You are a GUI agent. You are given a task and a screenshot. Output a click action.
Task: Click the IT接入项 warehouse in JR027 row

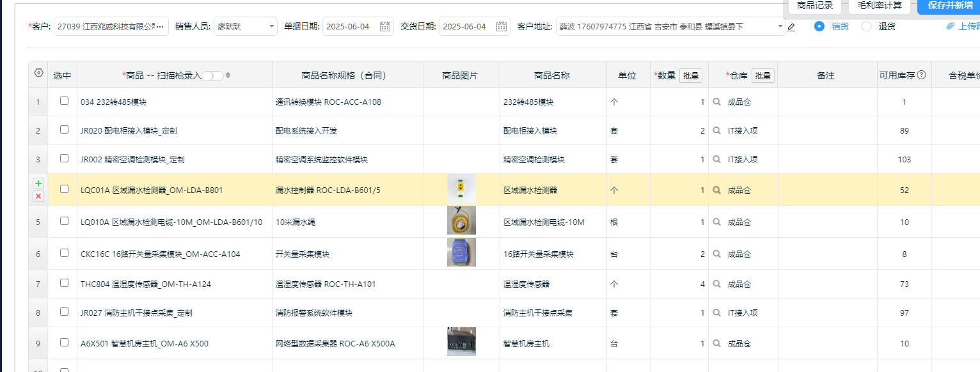(x=743, y=313)
